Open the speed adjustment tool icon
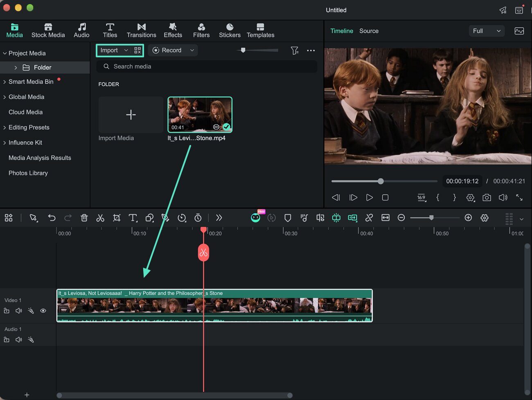 [x=182, y=218]
